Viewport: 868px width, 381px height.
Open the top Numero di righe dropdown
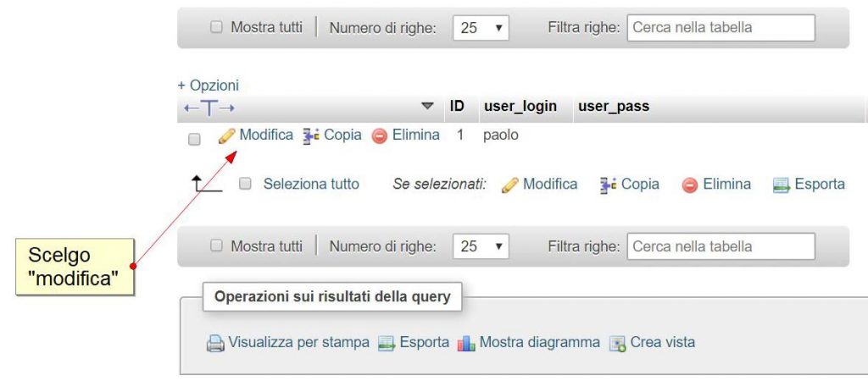[x=481, y=27]
